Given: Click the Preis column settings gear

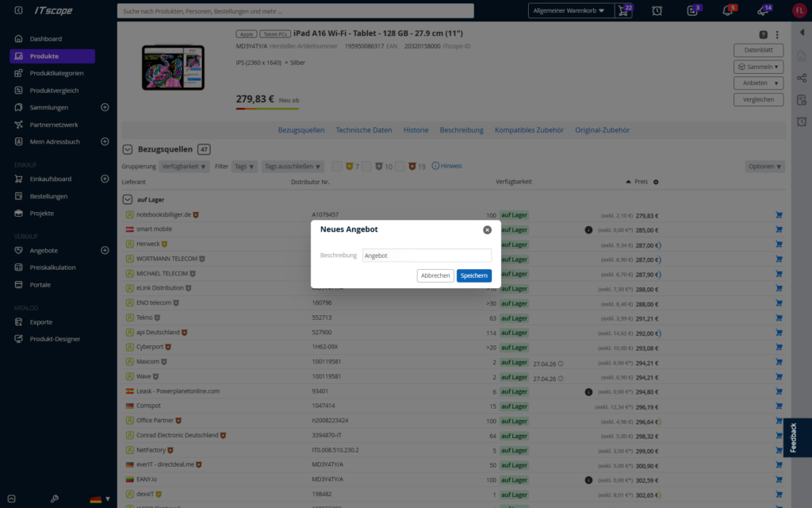Looking at the screenshot, I should tap(656, 182).
